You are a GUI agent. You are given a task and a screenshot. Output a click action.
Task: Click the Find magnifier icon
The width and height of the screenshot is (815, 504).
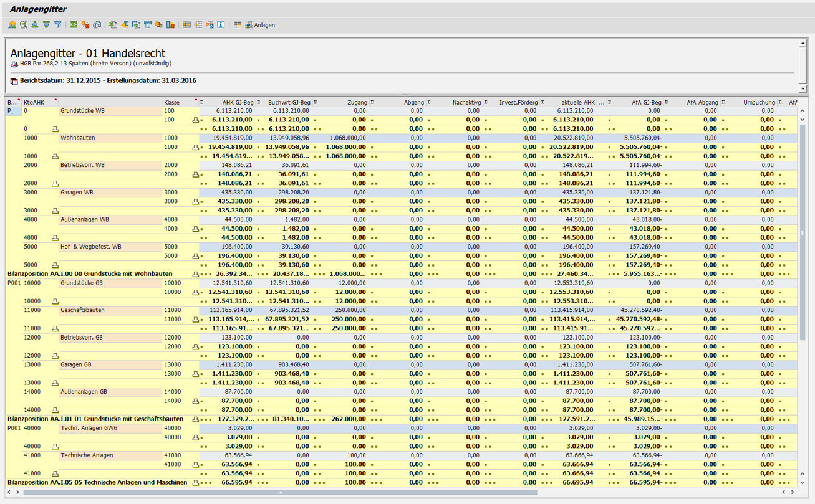(23, 25)
